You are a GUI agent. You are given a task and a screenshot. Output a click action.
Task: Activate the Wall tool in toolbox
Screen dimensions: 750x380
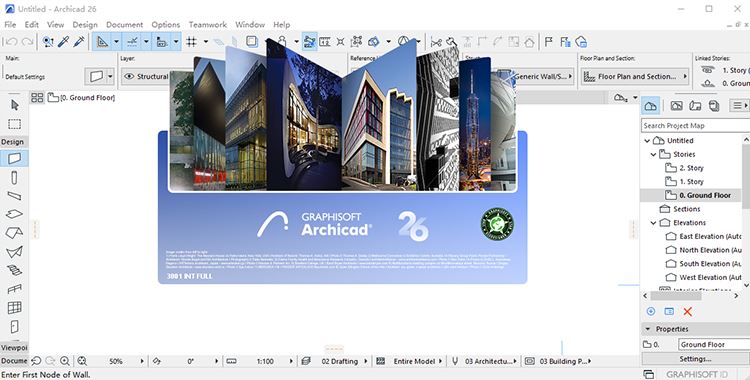pos(14,158)
